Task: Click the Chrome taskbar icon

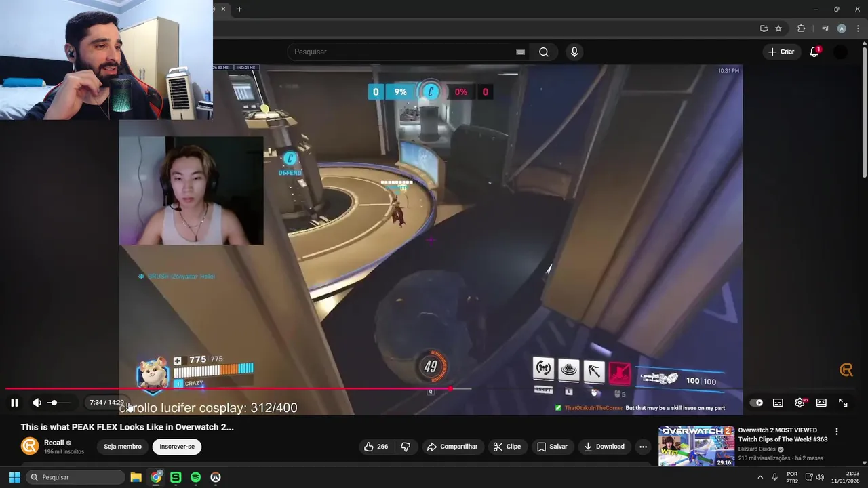Action: (x=156, y=477)
